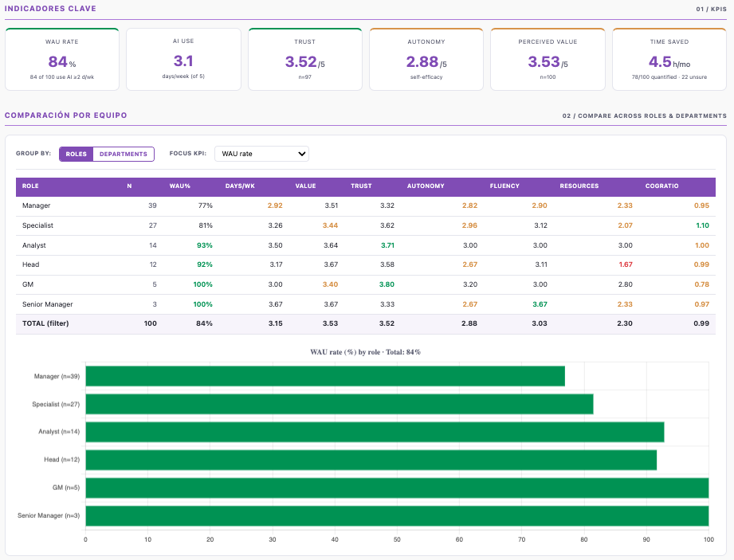This screenshot has width=734, height=560.
Task: Click the 02 / COMPARE ACROSS ROLES label
Action: point(645,116)
